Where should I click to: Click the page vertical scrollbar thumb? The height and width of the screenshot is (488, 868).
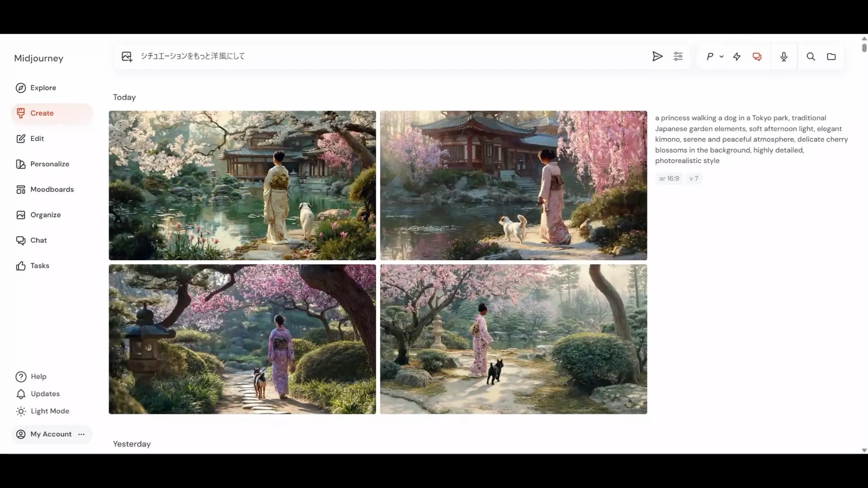[864, 47]
